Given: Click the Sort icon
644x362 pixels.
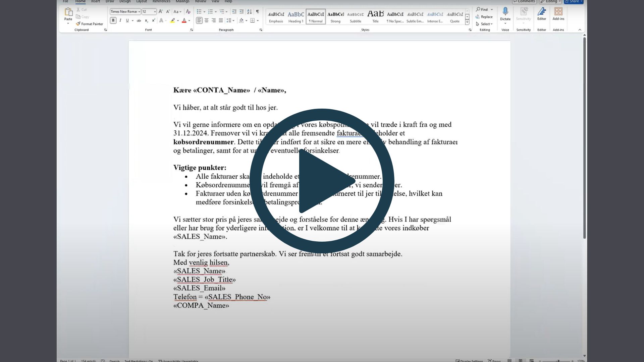Looking at the screenshot, I should tap(250, 11).
